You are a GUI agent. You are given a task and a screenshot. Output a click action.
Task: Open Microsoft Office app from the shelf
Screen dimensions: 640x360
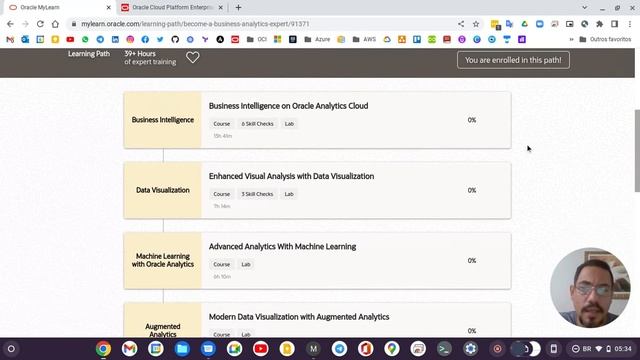tap(365, 349)
